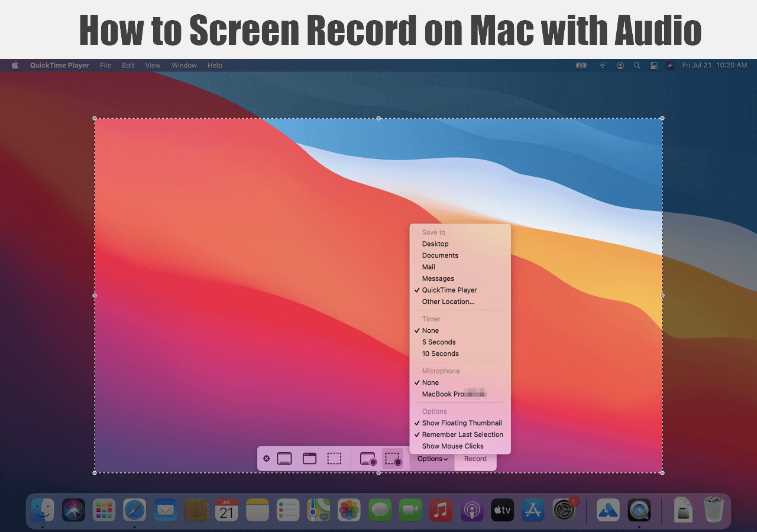Open Safari from the Dock
This screenshot has width=757, height=532.
pos(134,510)
